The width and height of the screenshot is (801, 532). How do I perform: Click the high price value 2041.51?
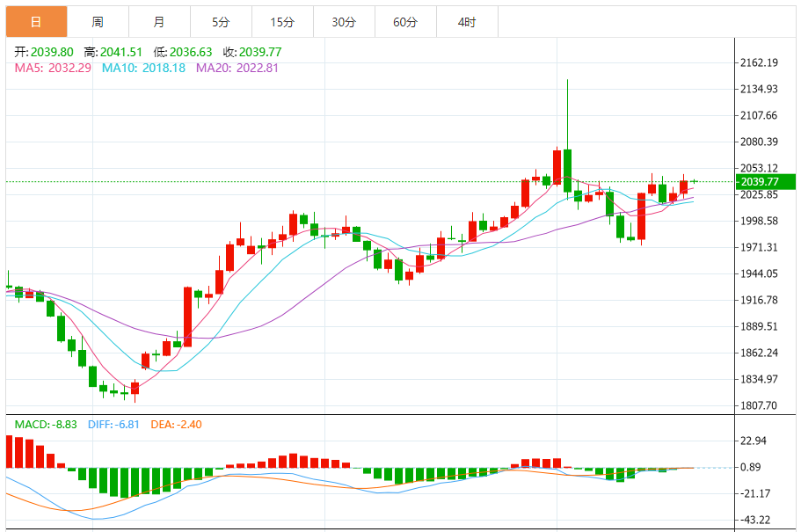coord(121,52)
